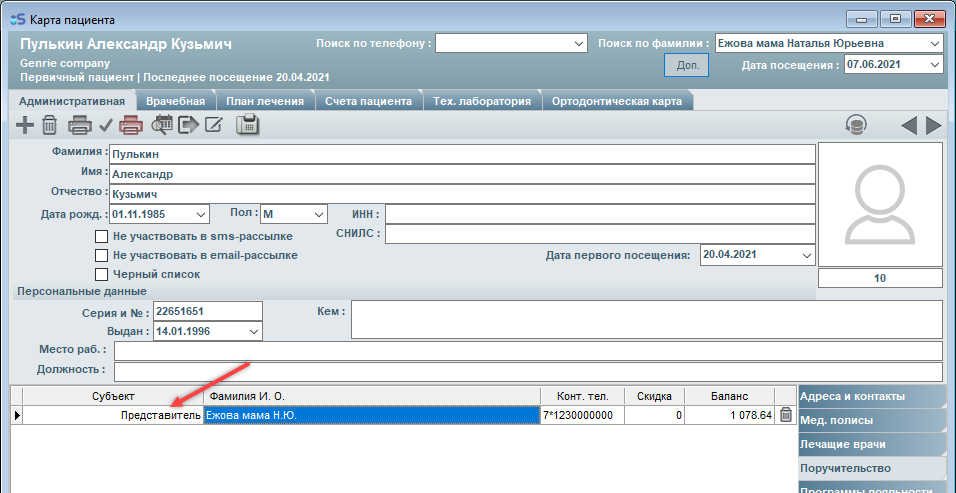Check the 'Черный список' checkbox
This screenshot has height=493, width=956.
pyautogui.click(x=101, y=274)
